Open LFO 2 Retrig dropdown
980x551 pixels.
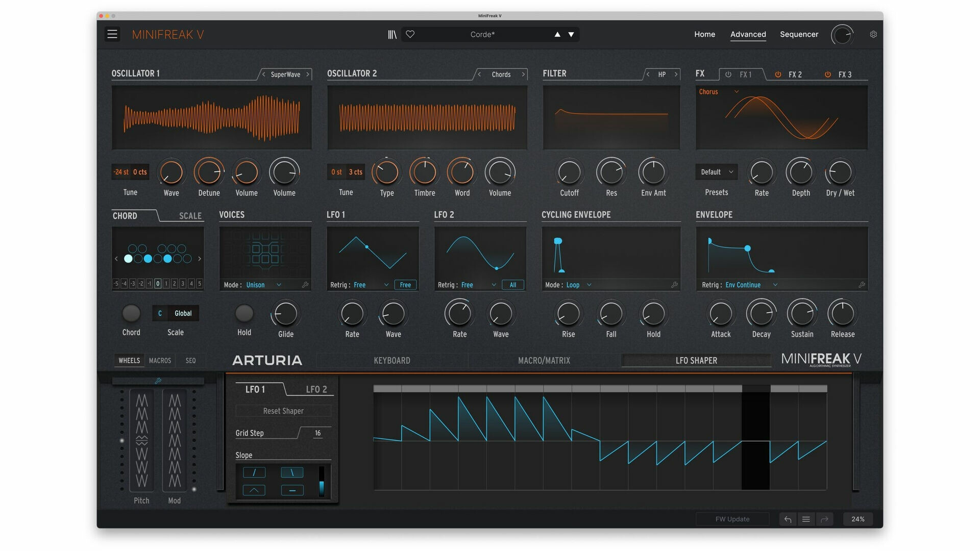479,285
